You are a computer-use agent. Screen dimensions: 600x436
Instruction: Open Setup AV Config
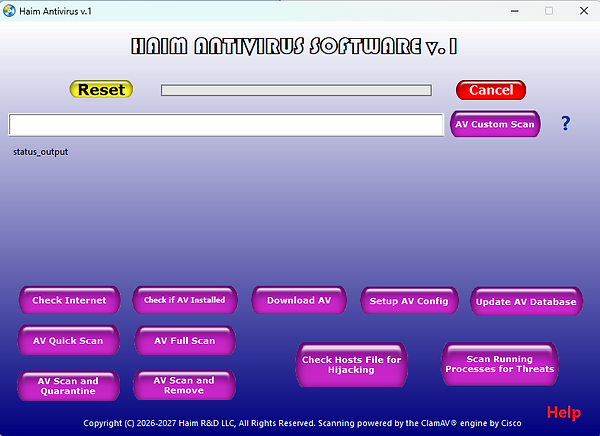[x=409, y=301]
